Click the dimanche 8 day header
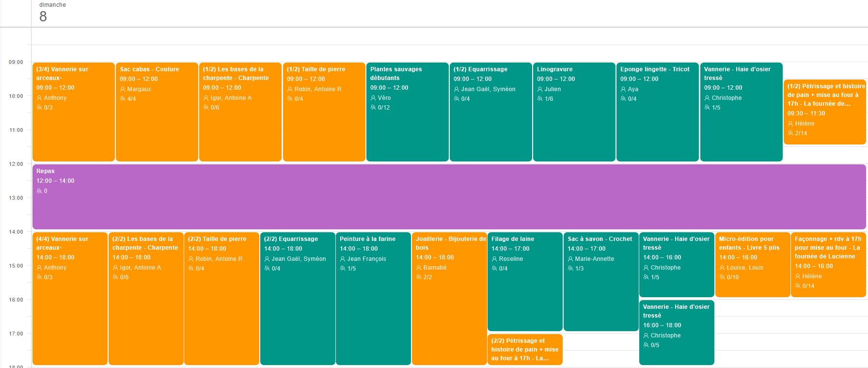Image resolution: width=868 pixels, height=368 pixels. coord(44,13)
